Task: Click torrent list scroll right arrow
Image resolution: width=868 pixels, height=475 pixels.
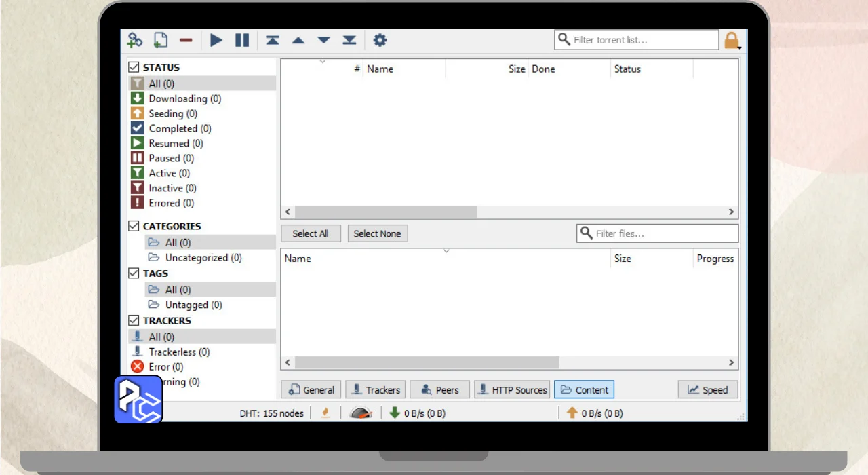Action: 731,212
